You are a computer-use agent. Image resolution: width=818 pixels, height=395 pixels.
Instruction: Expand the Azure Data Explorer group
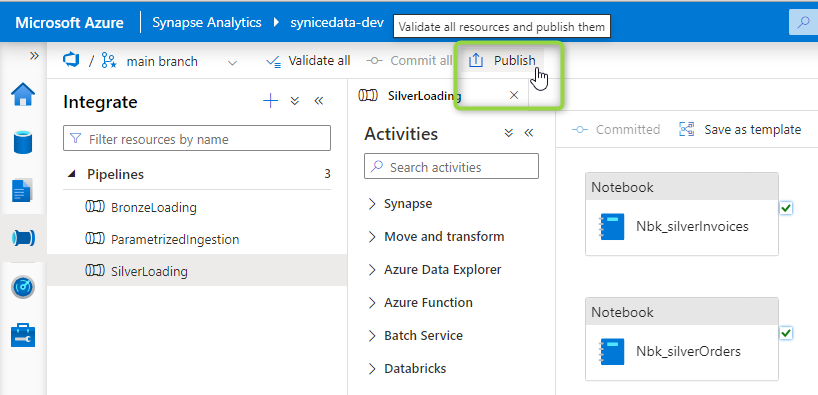(372, 270)
